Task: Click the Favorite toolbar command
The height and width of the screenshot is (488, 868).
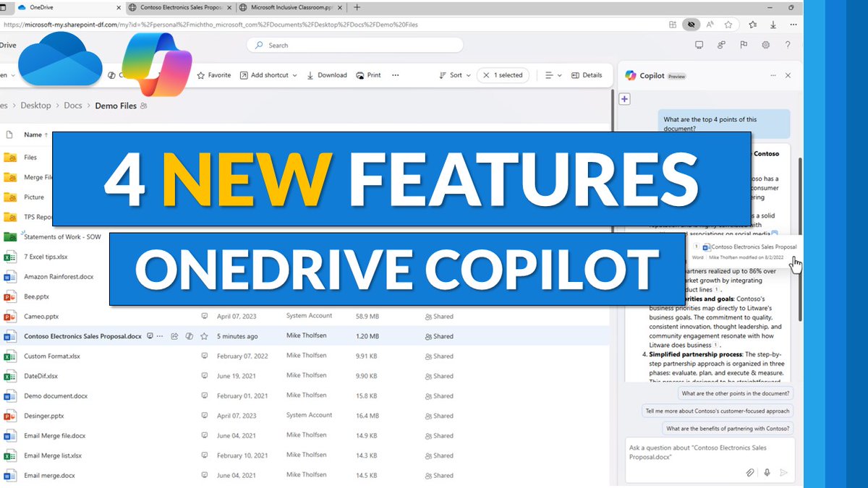Action: (214, 75)
